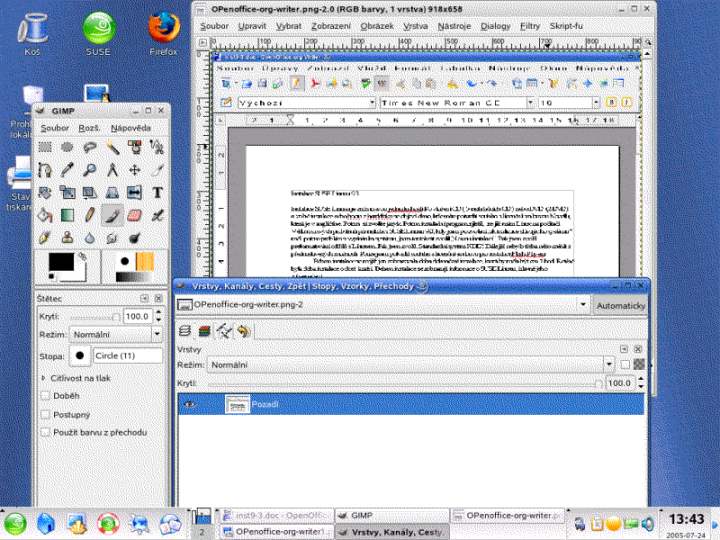The width and height of the screenshot is (720, 540).
Task: Select the Free Select lasso tool
Action: [x=90, y=147]
